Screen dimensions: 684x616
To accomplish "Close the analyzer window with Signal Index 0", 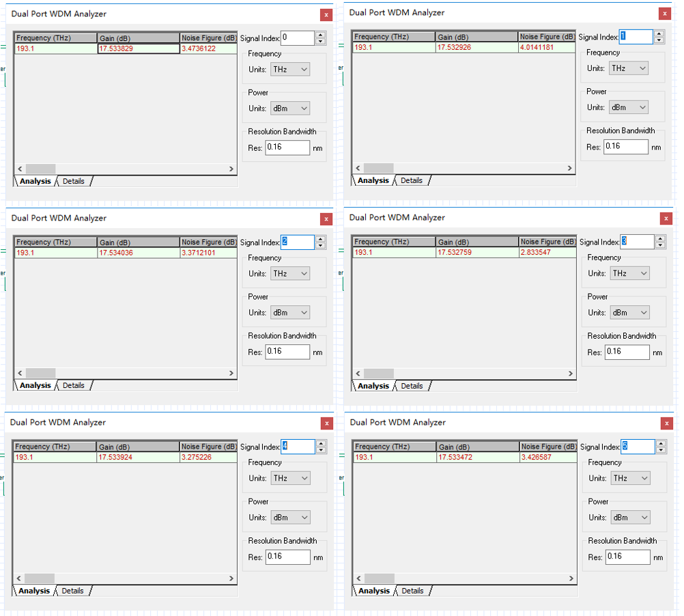I will tap(326, 14).
